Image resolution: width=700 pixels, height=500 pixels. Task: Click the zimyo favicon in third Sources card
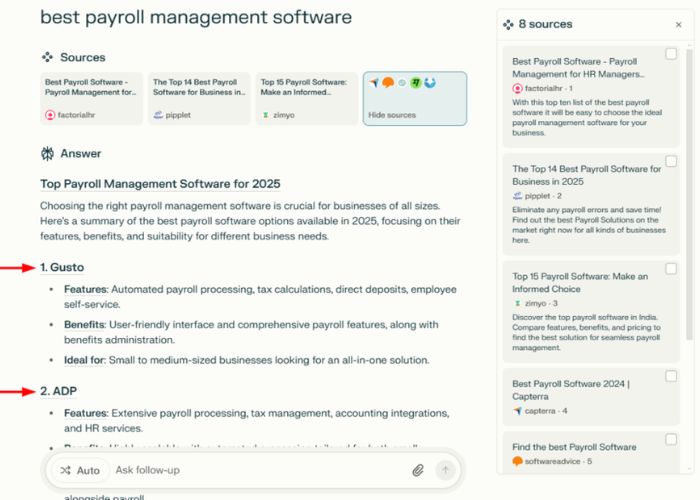point(266,115)
